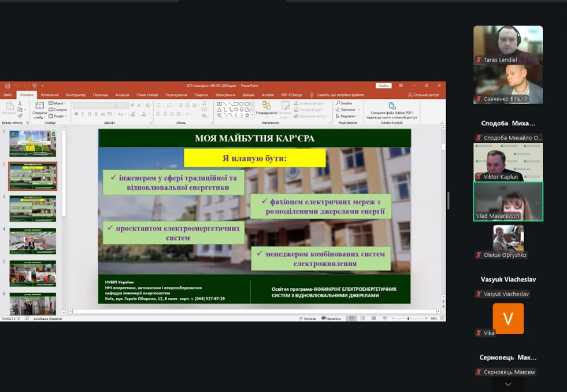Click Спільний доступ share button
This screenshot has width=567, height=392.
(424, 95)
